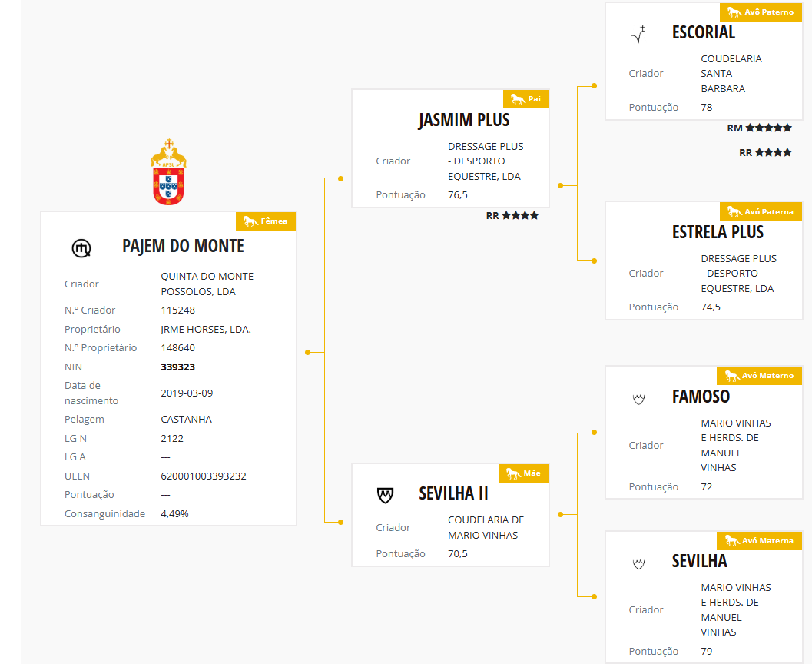Open the SEVILHA II dam page
This screenshot has width=812, height=664.
(454, 493)
